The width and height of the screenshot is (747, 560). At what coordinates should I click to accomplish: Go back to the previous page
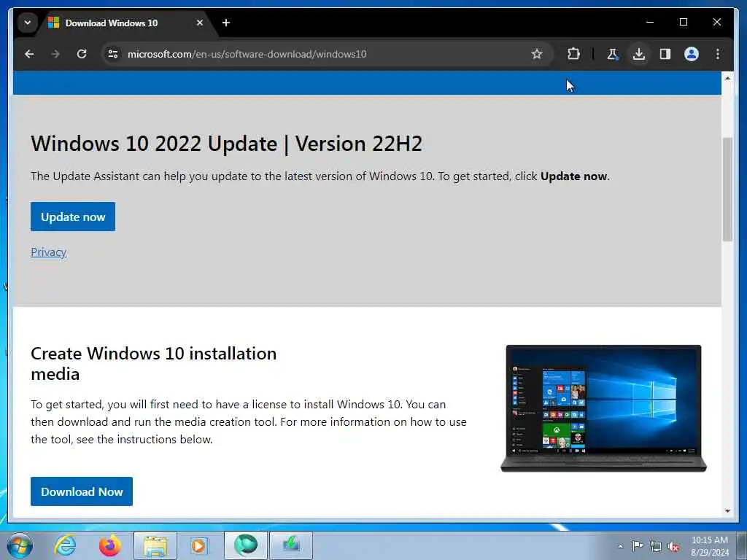coord(29,54)
